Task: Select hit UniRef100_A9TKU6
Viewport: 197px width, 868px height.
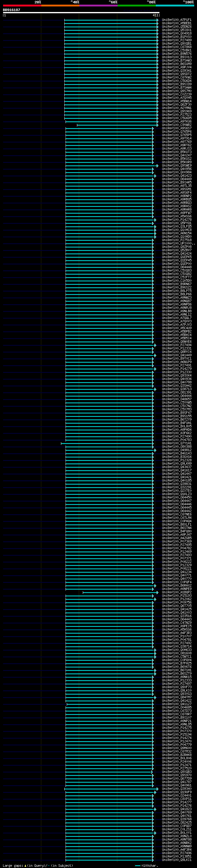Action: click(177, 121)
